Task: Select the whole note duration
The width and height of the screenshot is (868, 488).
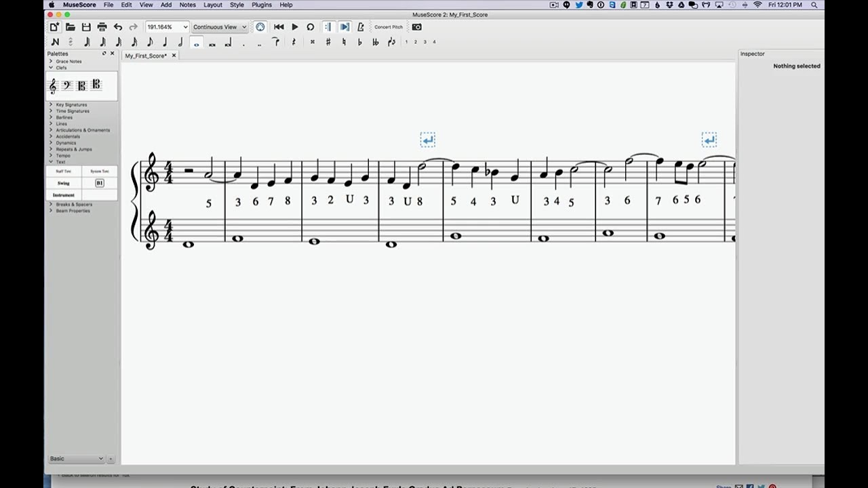Action: [197, 43]
